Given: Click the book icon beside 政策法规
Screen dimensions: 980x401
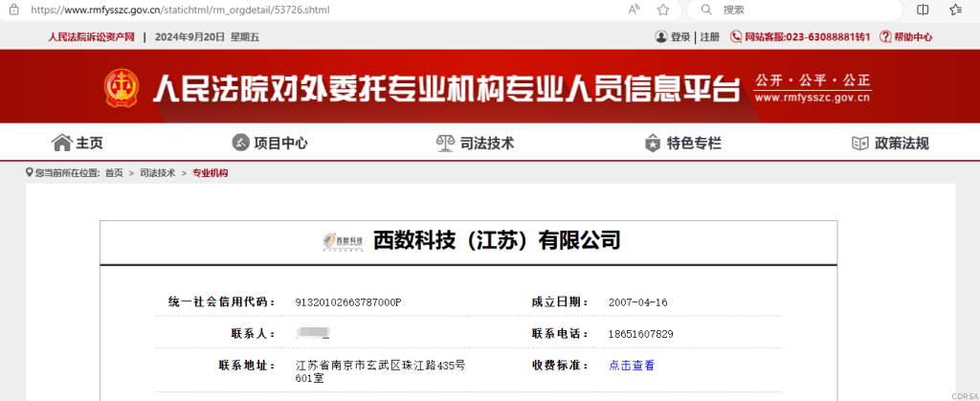Looking at the screenshot, I should (x=860, y=143).
